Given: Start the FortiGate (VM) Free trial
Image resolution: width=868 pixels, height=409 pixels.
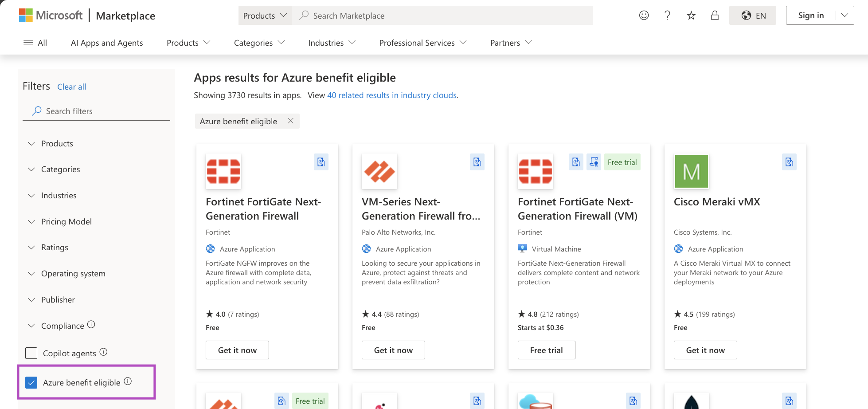Looking at the screenshot, I should point(546,350).
